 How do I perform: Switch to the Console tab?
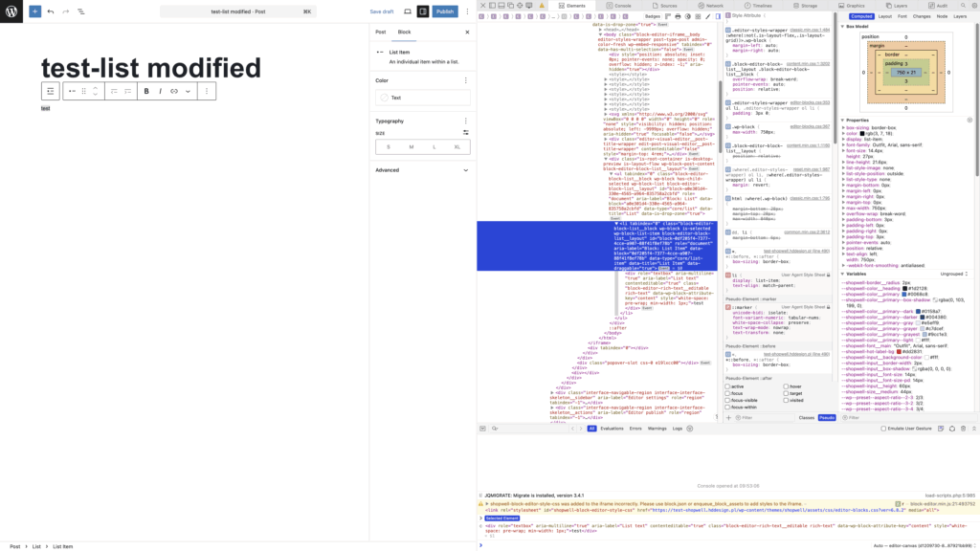618,6
